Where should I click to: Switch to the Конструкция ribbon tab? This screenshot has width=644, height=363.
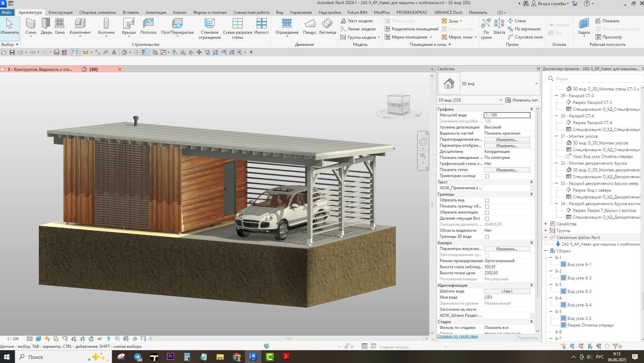(60, 12)
